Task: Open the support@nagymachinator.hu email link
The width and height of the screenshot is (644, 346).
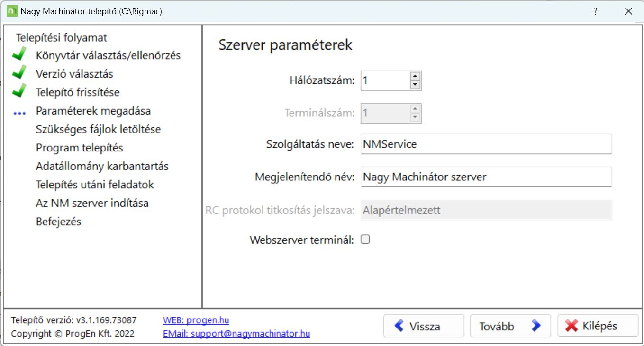Action: pyautogui.click(x=236, y=334)
